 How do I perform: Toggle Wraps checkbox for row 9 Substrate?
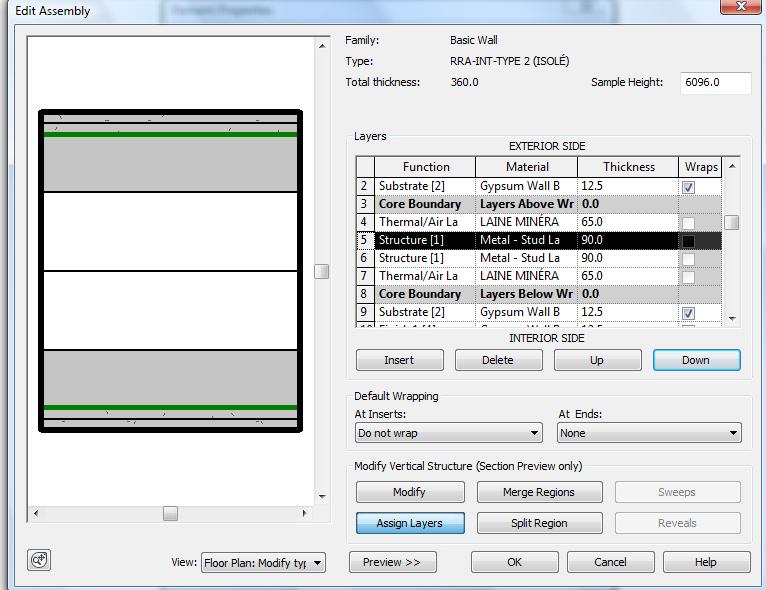[688, 313]
